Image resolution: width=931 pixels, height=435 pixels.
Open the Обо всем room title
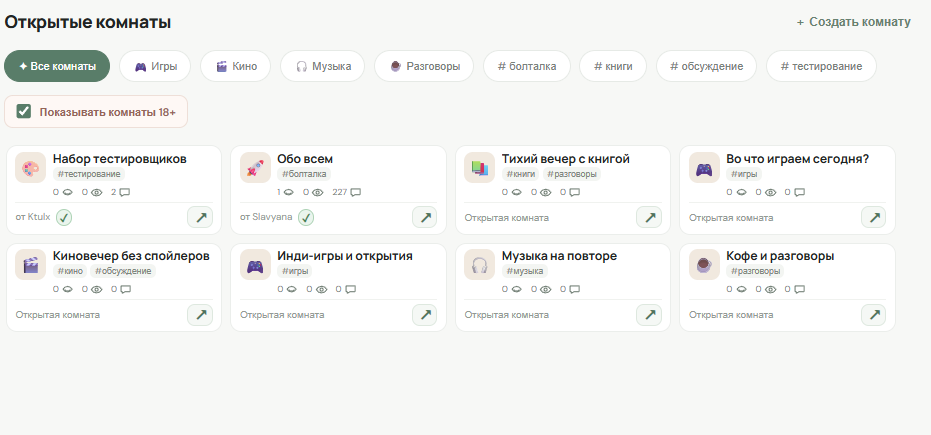tap(305, 159)
